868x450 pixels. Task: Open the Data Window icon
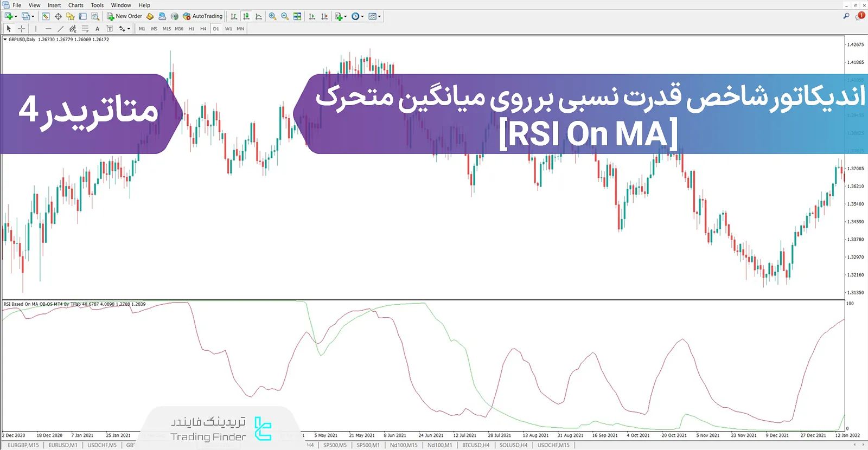coord(58,16)
